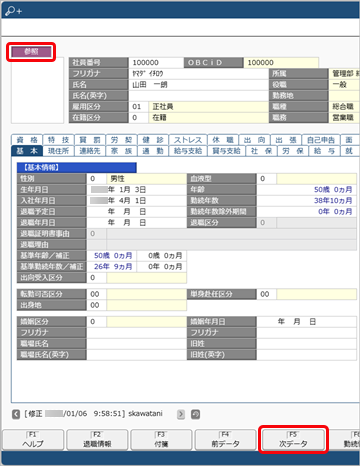Viewport: 360px width, 466px height.
Task: Click 婚姻区分 code field 0
Action: coord(96,322)
